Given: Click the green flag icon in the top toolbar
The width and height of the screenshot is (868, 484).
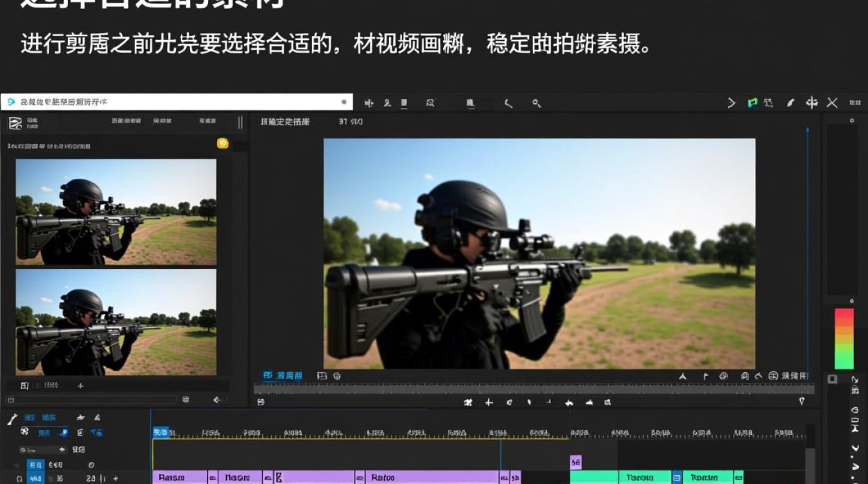Looking at the screenshot, I should [752, 103].
